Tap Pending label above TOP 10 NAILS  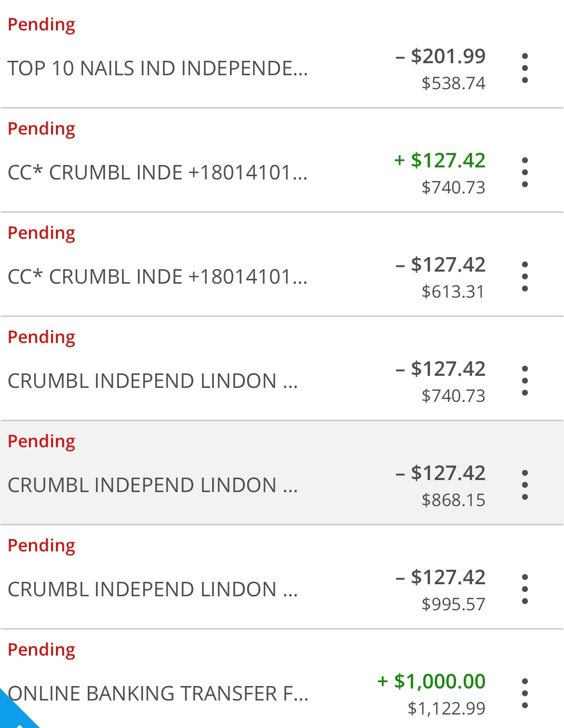[x=41, y=25]
